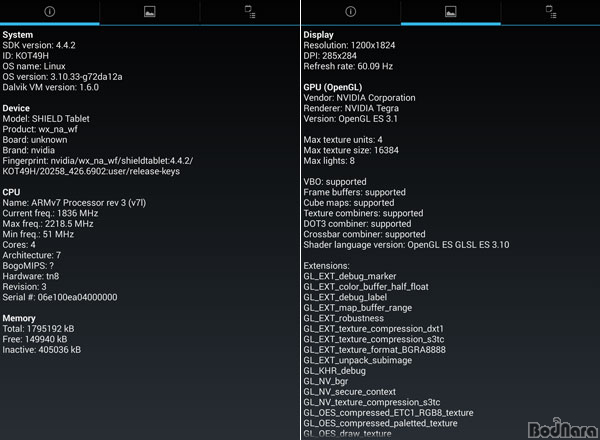Select the picture tab icon in right panel
The width and height of the screenshot is (600, 440).
tap(451, 12)
